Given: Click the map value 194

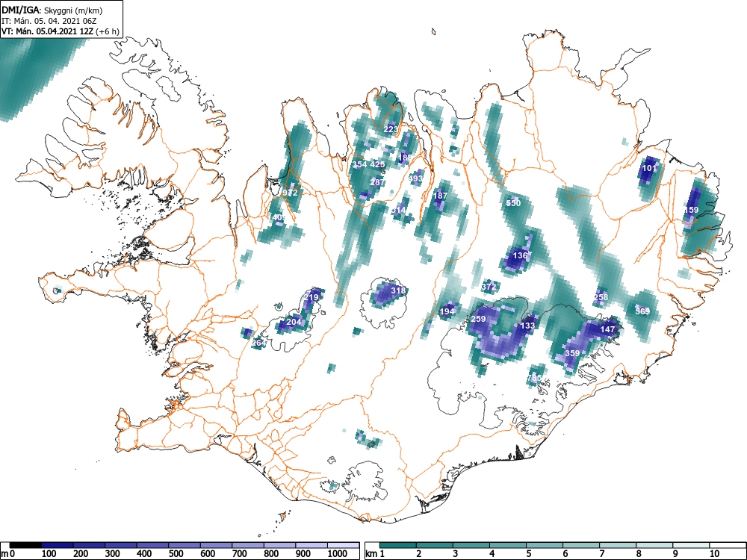Looking at the screenshot, I should tap(447, 311).
